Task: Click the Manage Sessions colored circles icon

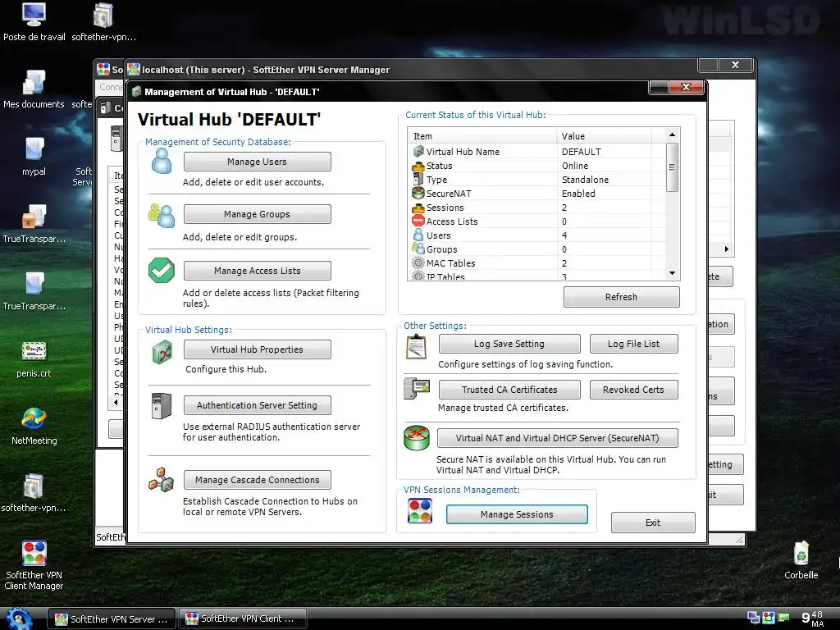Action: [419, 511]
